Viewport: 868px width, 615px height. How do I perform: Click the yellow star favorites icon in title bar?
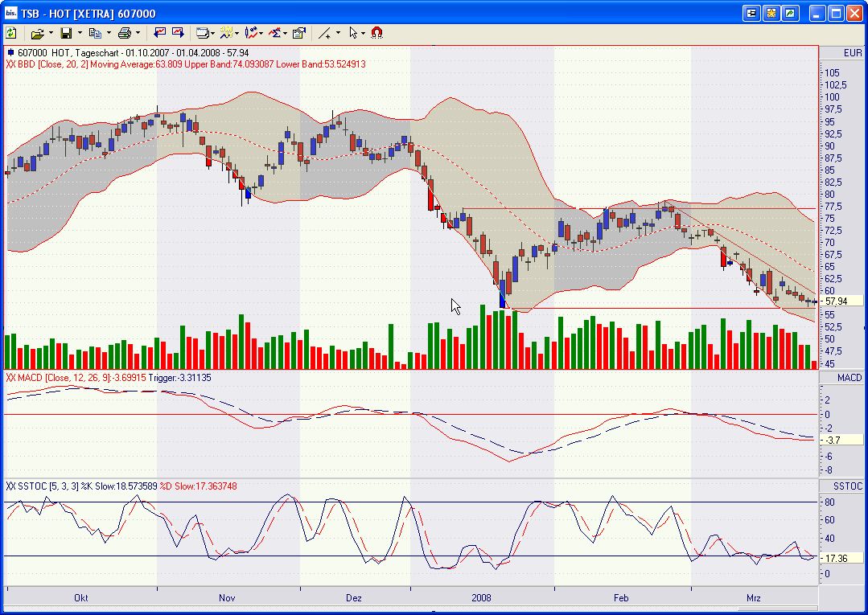click(772, 13)
